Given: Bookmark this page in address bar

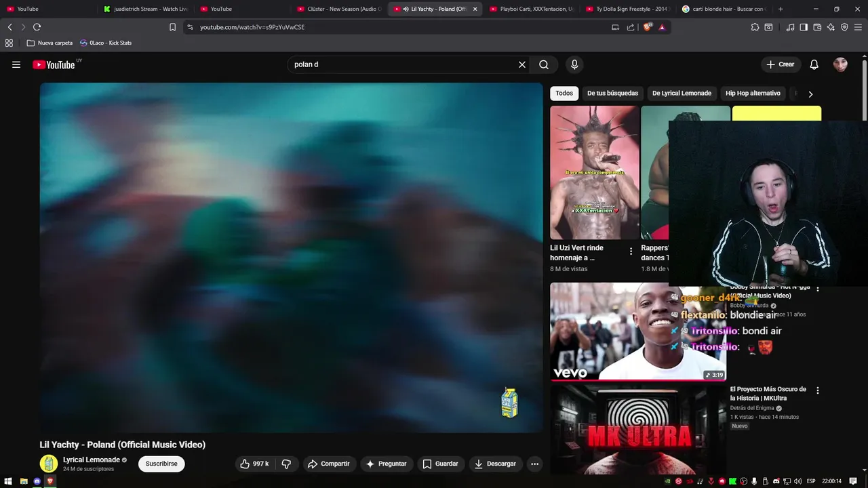Looking at the screenshot, I should pos(172,27).
